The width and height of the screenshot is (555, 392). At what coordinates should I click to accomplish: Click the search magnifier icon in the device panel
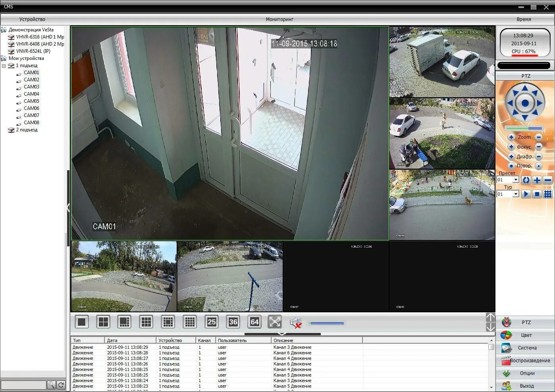(x=51, y=385)
